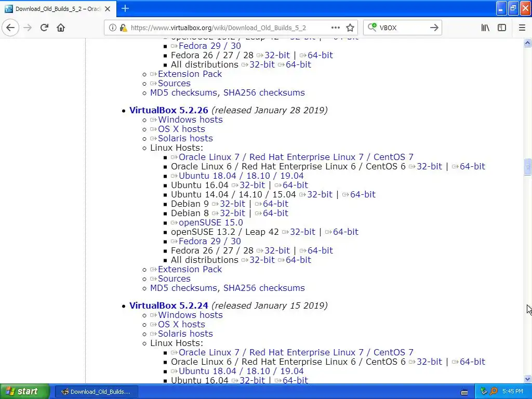Download 5.2.24 OS X hosts

pyautogui.click(x=181, y=324)
